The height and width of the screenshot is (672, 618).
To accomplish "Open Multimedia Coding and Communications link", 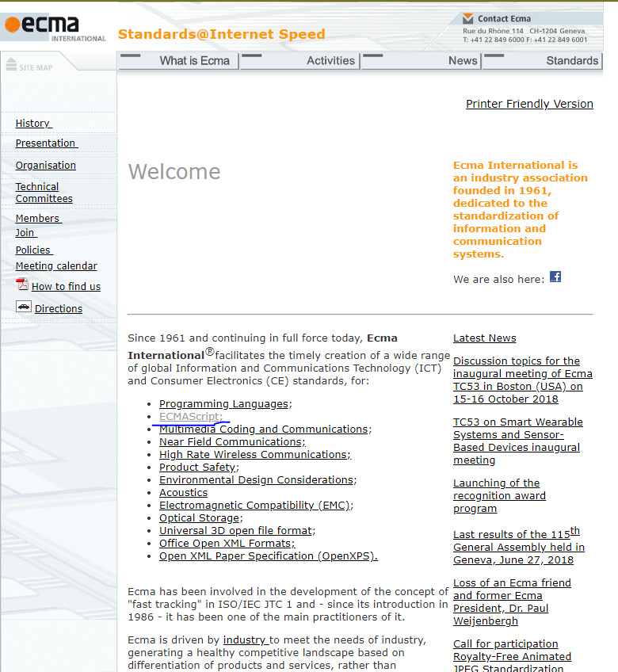I will point(264,430).
